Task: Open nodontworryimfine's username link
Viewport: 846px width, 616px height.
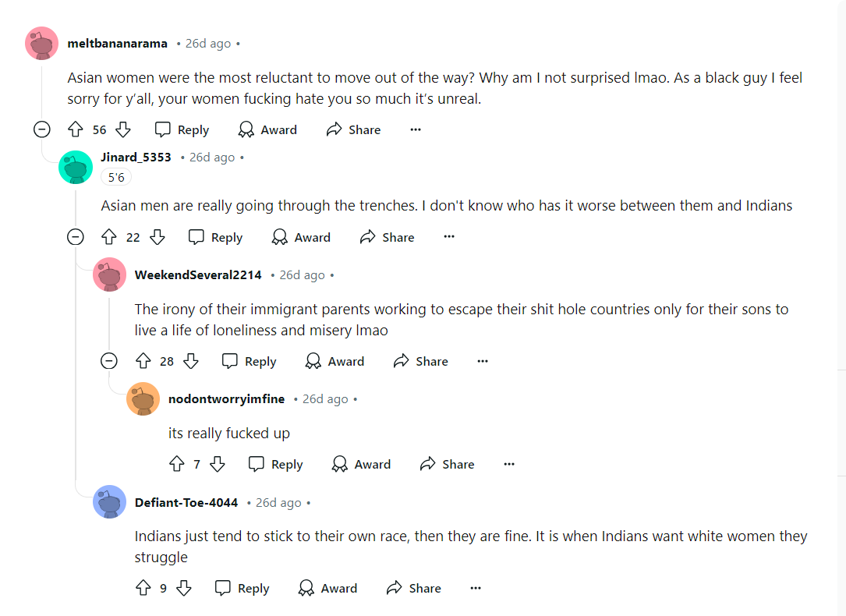Action: click(226, 398)
